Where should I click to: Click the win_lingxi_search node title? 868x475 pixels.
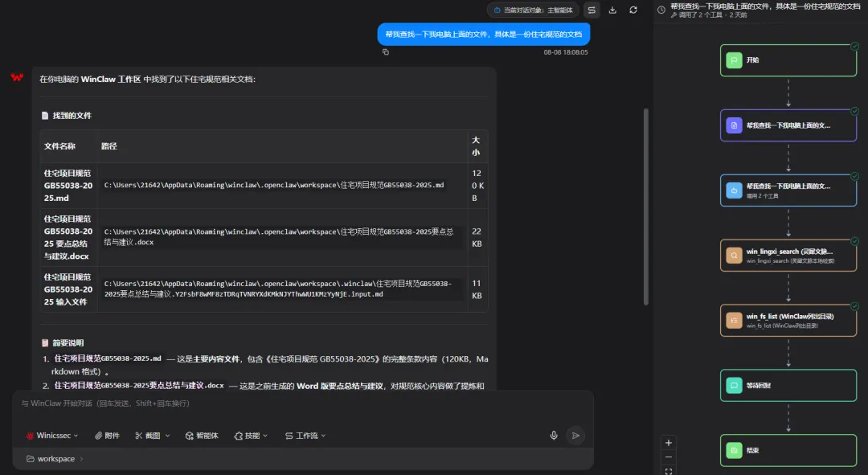click(789, 252)
